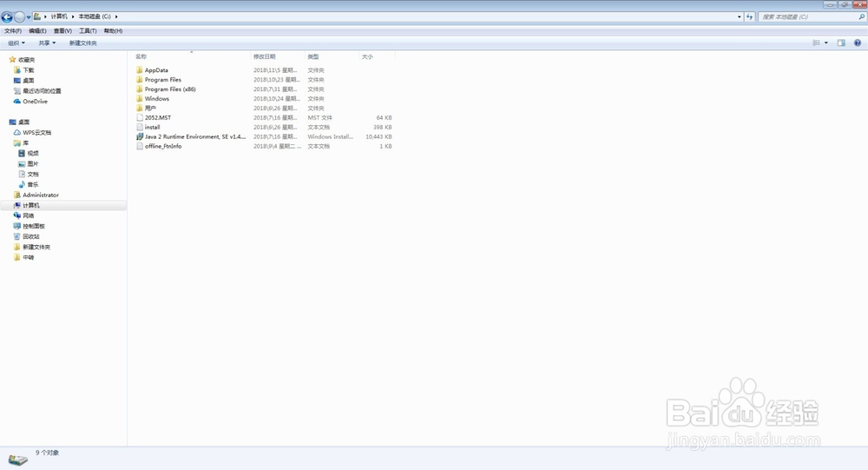Open the OneDrive cloud icon
The image size is (868, 470).
(x=17, y=102)
